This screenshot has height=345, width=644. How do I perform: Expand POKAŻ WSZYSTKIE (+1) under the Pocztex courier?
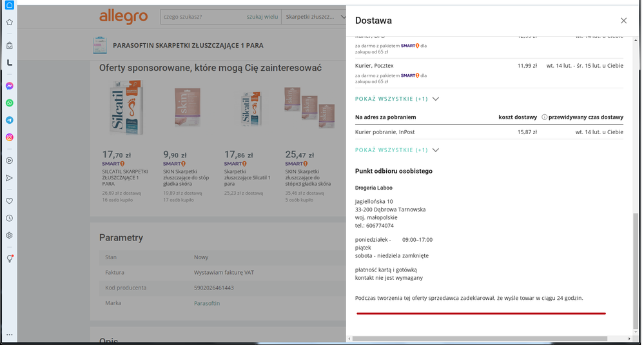(397, 99)
